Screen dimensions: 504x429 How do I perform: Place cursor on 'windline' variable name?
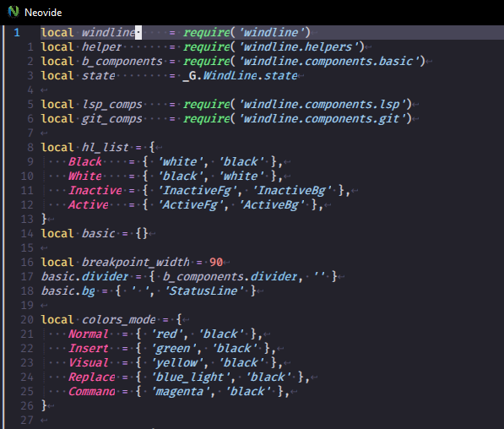[108, 32]
